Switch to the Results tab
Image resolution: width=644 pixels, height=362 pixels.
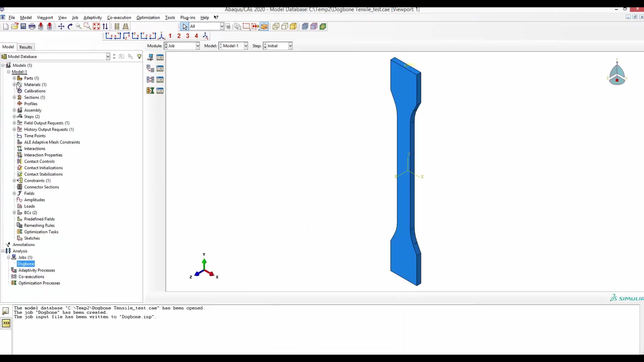25,47
